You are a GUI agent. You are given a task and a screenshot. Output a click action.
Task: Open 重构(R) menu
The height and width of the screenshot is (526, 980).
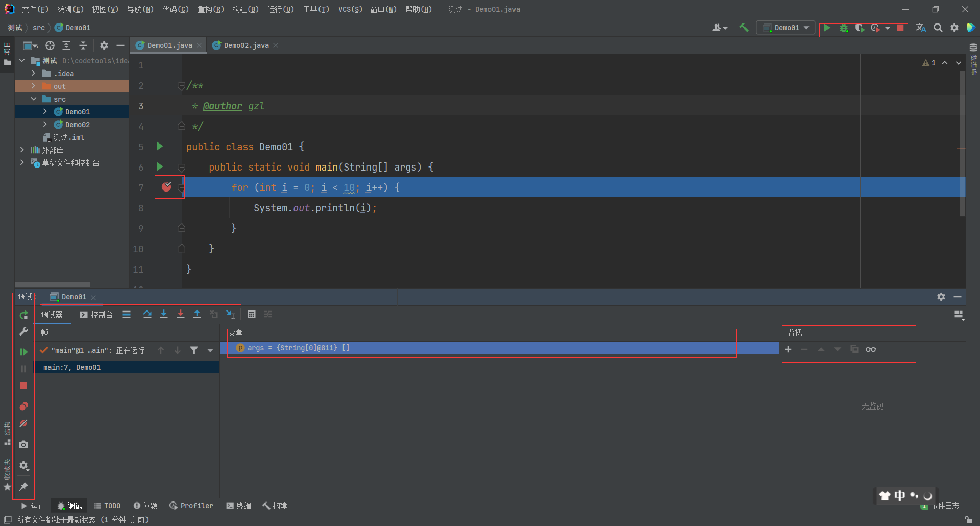(211, 9)
